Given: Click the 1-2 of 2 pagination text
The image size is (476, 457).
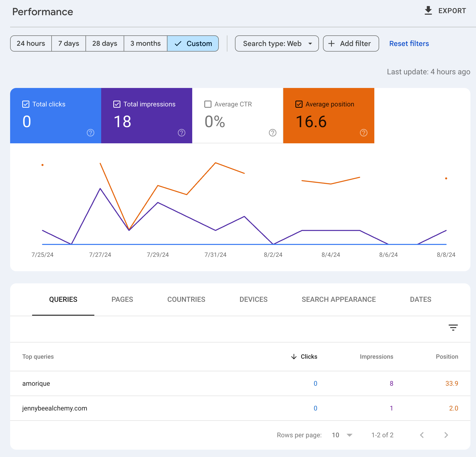Looking at the screenshot, I should pyautogui.click(x=382, y=435).
